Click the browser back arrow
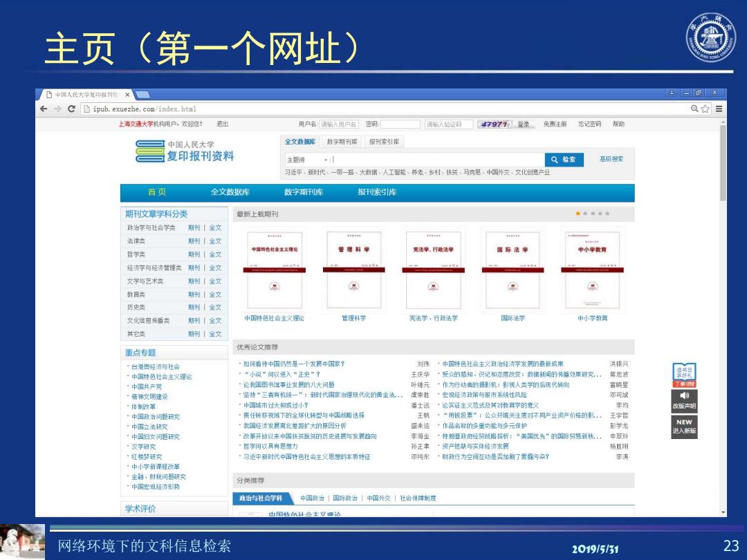The width and height of the screenshot is (747, 560). [x=44, y=109]
